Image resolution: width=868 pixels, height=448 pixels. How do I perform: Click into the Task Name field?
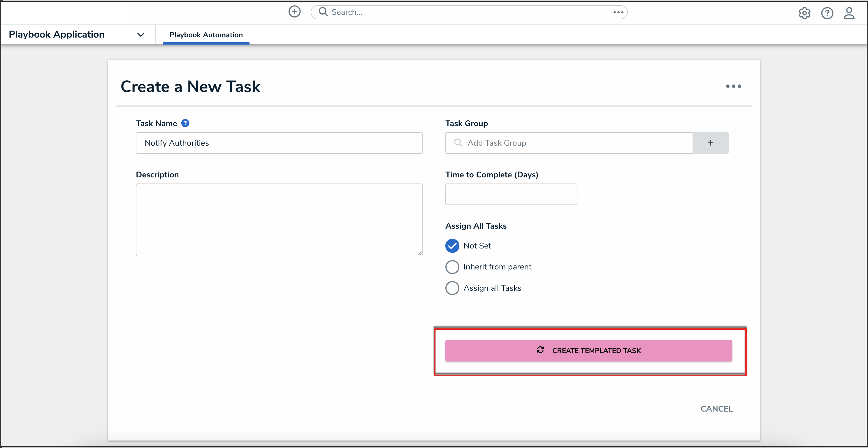coord(279,143)
